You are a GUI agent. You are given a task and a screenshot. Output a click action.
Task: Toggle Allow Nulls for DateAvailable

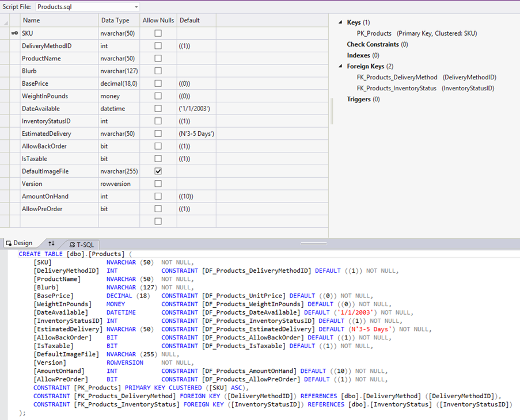point(158,109)
